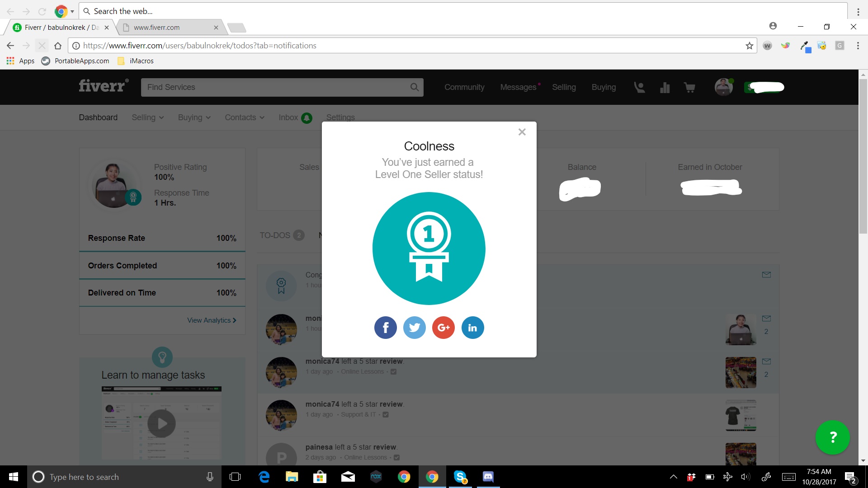
Task: Open View Analytics
Action: click(x=211, y=320)
